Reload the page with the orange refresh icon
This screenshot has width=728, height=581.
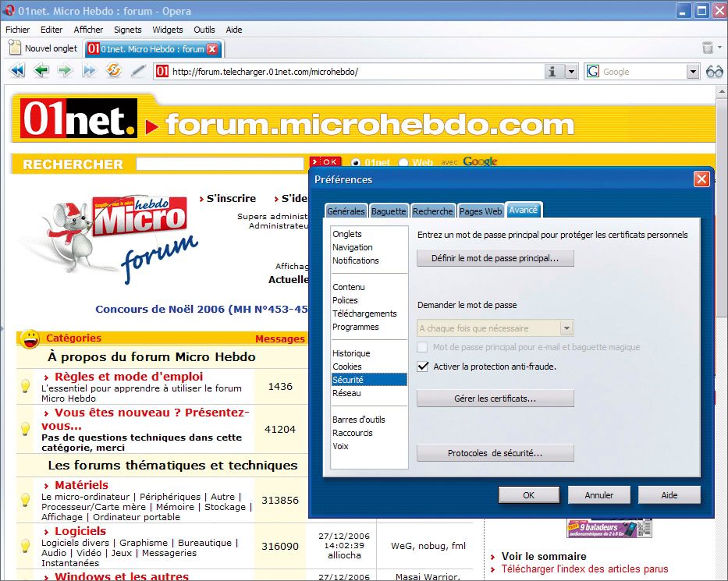114,71
